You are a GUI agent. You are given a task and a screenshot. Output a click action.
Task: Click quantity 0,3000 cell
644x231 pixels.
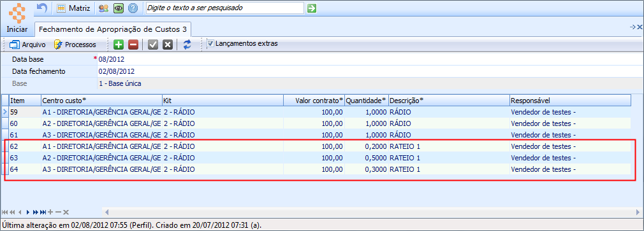click(x=367, y=169)
